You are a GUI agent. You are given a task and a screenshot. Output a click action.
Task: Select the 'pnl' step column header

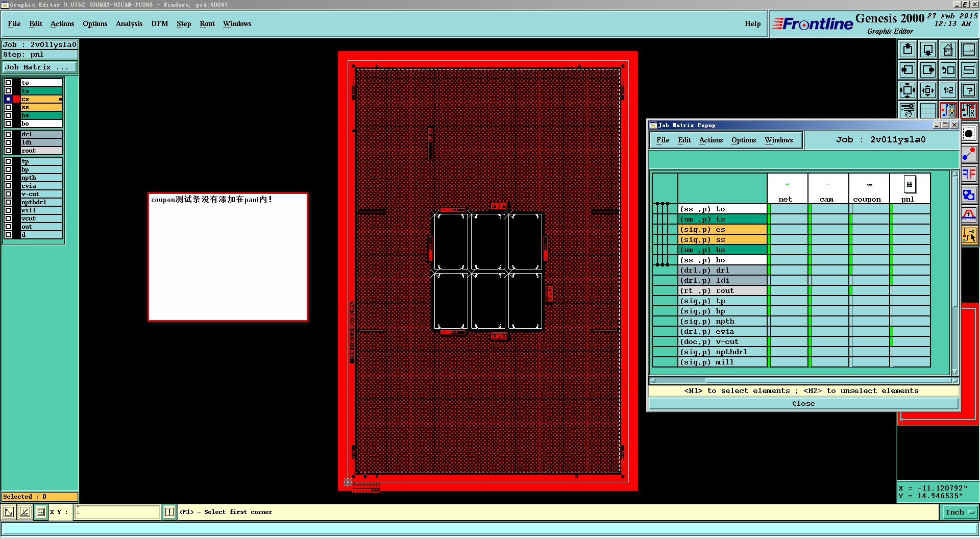pyautogui.click(x=910, y=188)
